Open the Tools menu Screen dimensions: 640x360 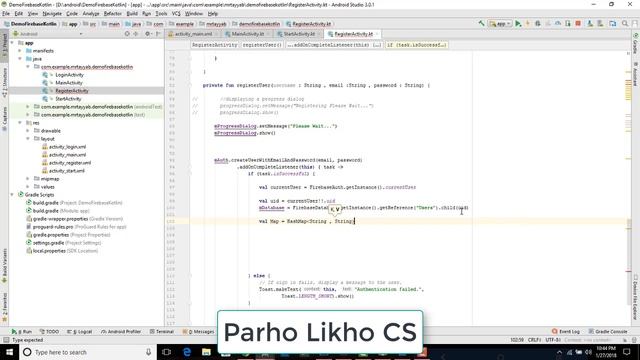click(x=161, y=13)
